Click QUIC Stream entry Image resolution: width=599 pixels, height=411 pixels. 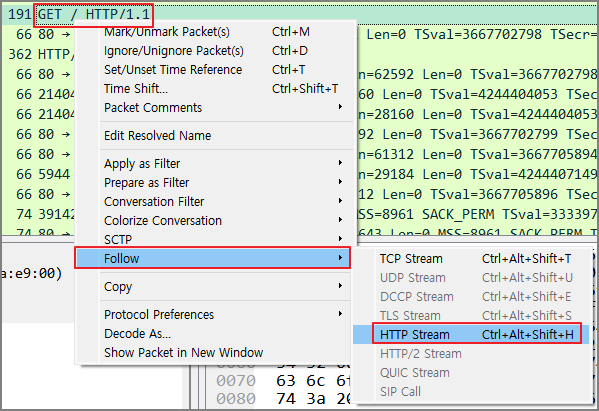coord(472,372)
